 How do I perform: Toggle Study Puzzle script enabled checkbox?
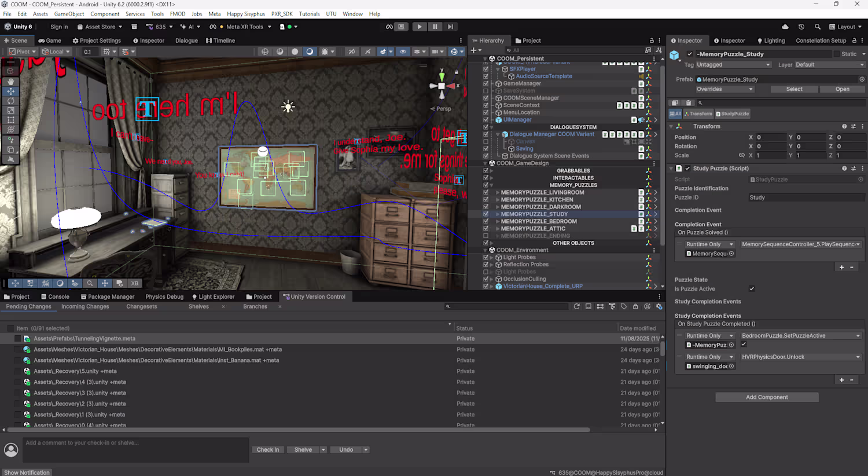pos(687,169)
